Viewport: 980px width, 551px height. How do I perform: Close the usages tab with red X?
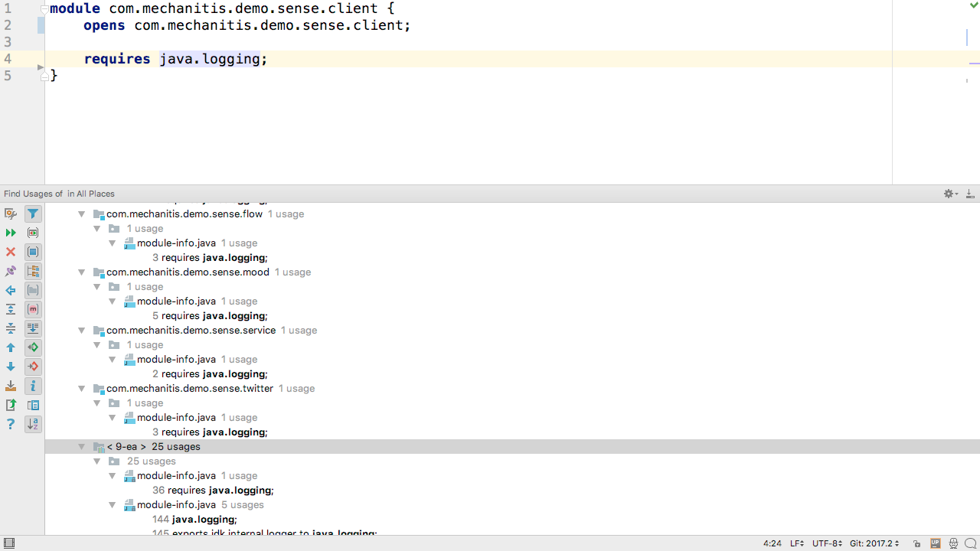point(11,252)
